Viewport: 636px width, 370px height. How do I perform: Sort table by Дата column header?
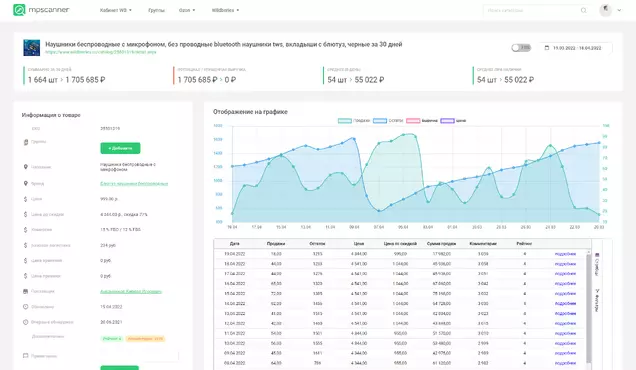[234, 243]
